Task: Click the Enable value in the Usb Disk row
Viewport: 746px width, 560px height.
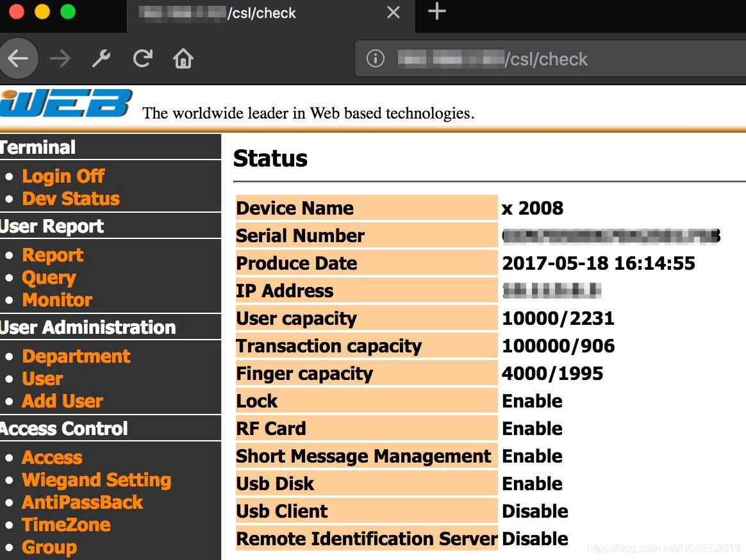Action: click(533, 484)
